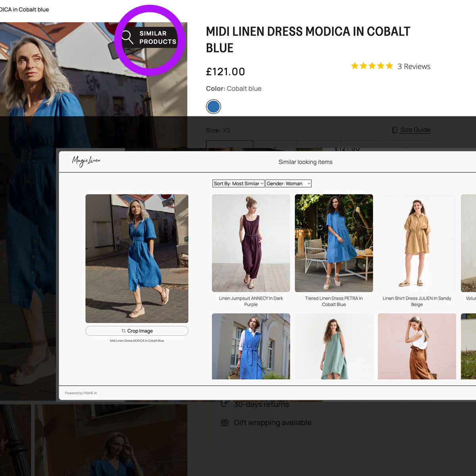Click the gift wrapping icon
The width and height of the screenshot is (476, 476).
coord(225,422)
